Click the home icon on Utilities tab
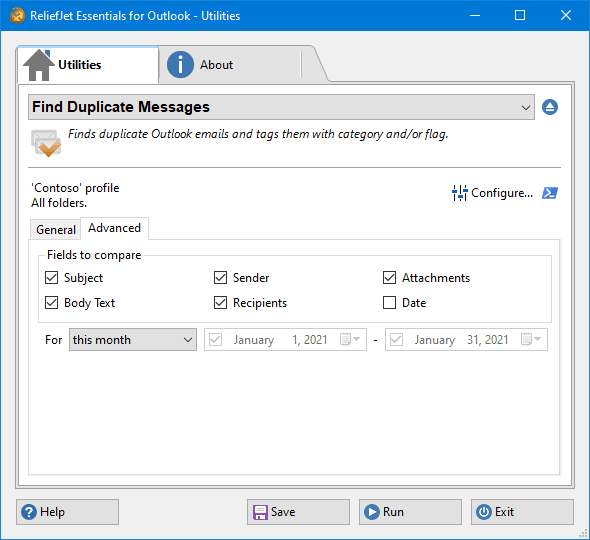 (x=39, y=65)
